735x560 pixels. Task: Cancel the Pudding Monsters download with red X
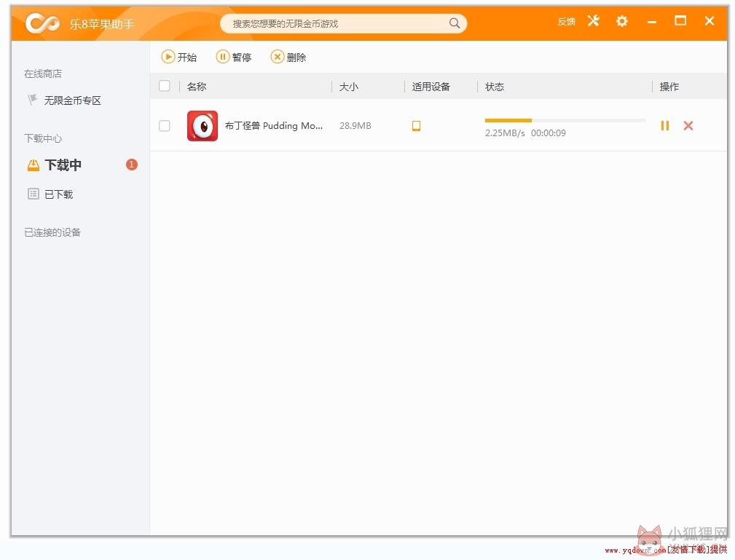[x=688, y=125]
